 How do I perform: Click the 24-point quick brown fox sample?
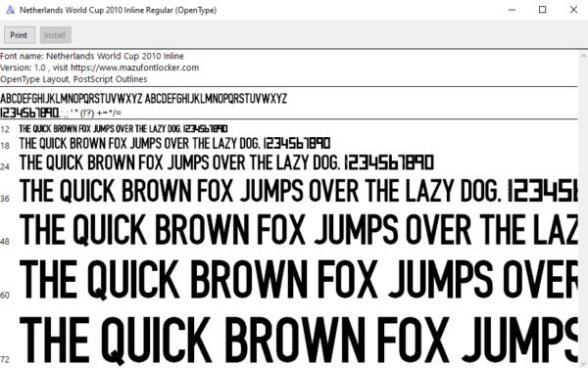(x=226, y=162)
